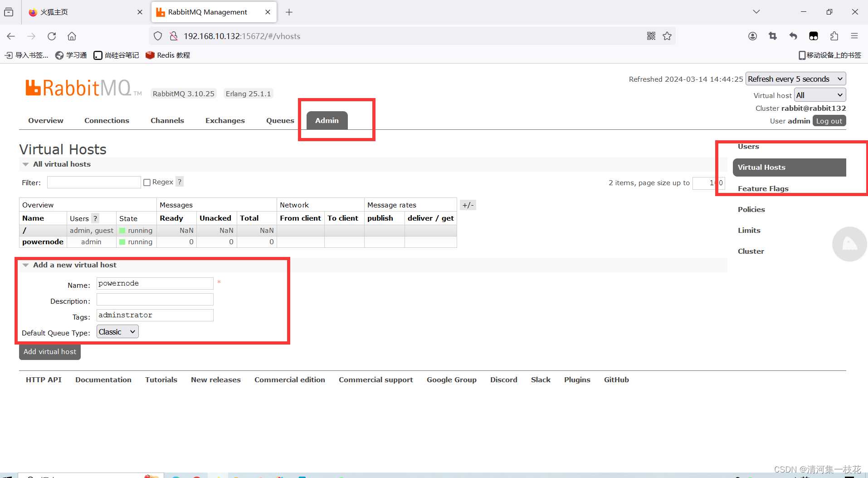Image resolution: width=868 pixels, height=478 pixels.
Task: Click the Regex help question mark
Action: click(180, 182)
